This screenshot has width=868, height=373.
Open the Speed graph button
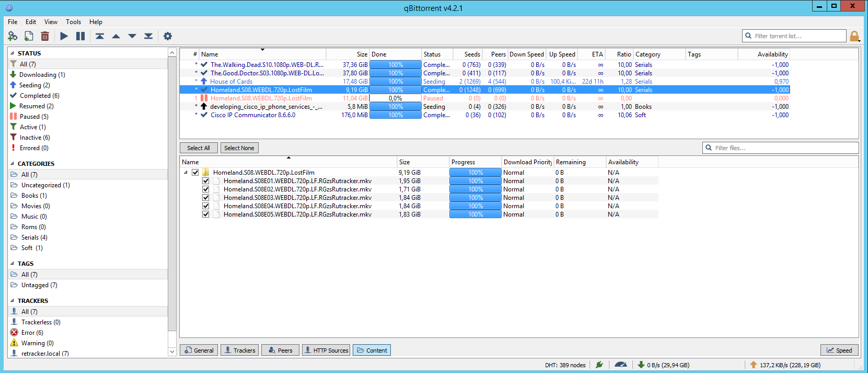(x=839, y=351)
